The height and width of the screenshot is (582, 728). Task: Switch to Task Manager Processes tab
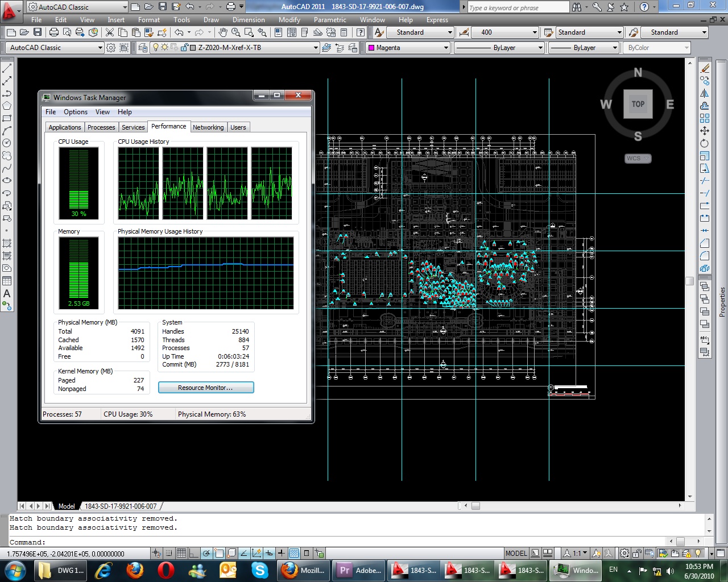click(101, 127)
